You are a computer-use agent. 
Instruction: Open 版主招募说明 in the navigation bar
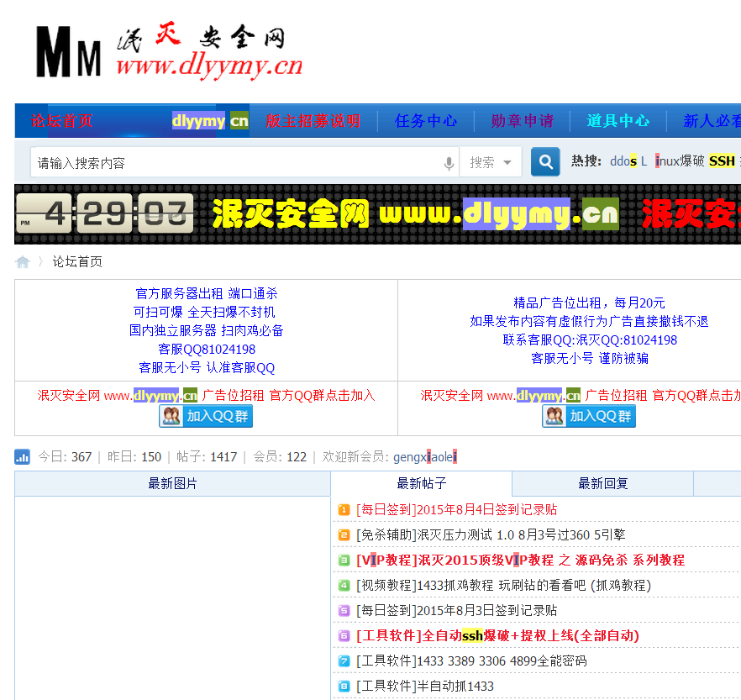313,121
